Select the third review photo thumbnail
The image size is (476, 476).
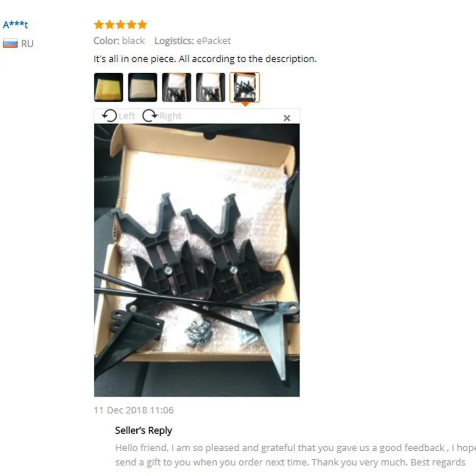177,88
